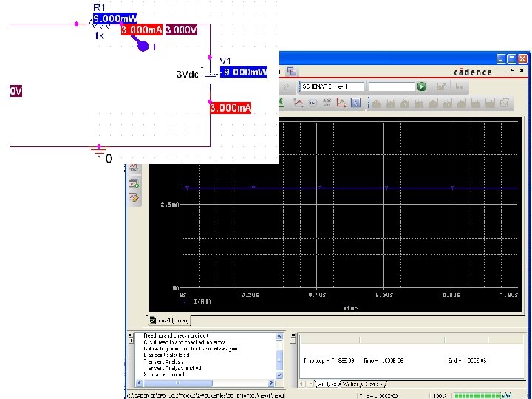Open the view simulation results icon right of Run
This screenshot has height=399, width=532.
pos(440,86)
